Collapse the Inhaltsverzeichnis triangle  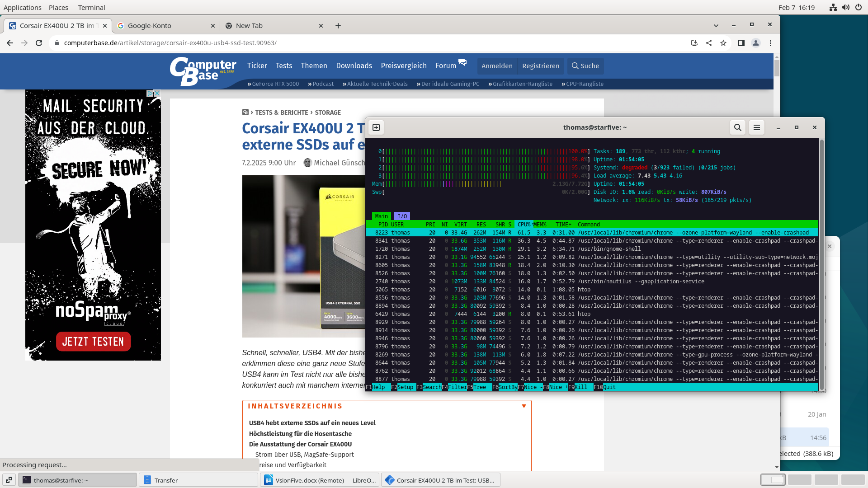pos(524,406)
